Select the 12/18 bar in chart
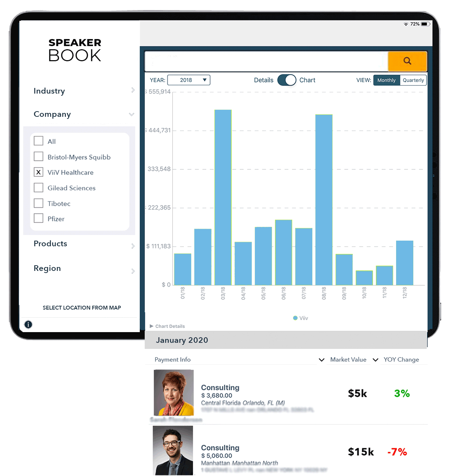 click(x=405, y=263)
